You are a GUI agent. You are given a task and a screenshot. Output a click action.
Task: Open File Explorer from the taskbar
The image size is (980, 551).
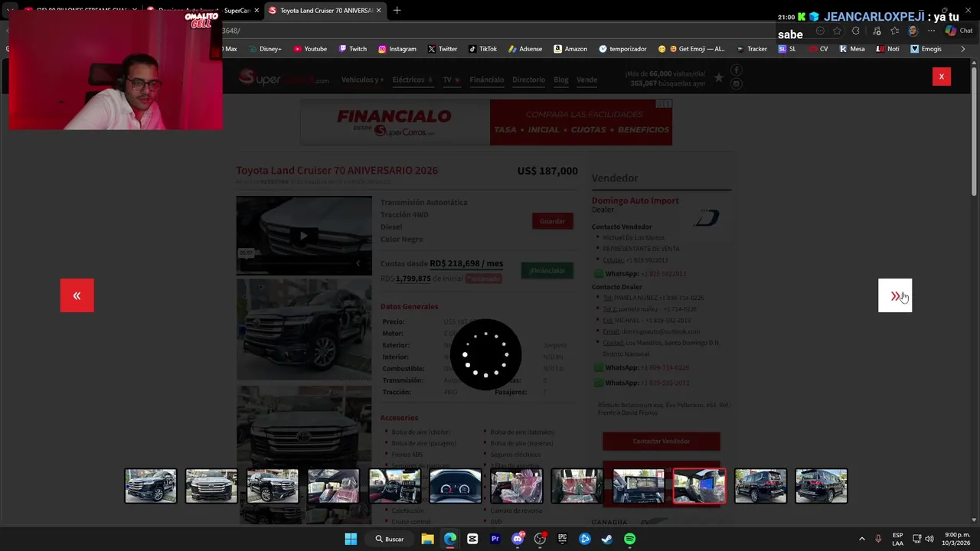427,539
